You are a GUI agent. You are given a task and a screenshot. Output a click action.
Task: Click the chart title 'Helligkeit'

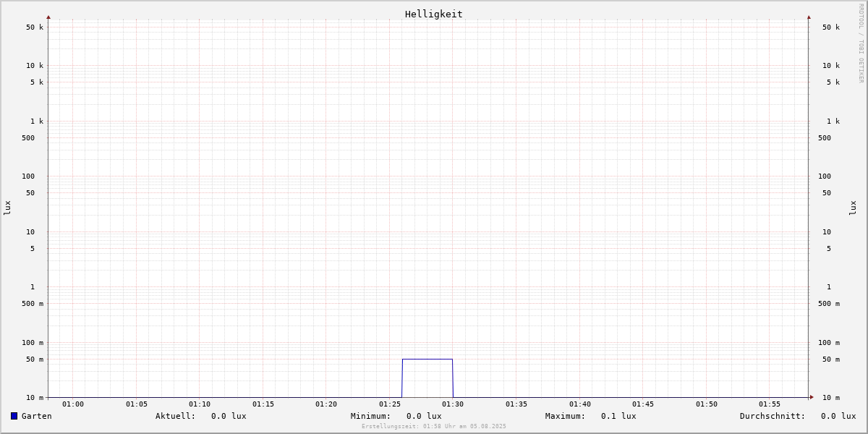click(x=434, y=14)
